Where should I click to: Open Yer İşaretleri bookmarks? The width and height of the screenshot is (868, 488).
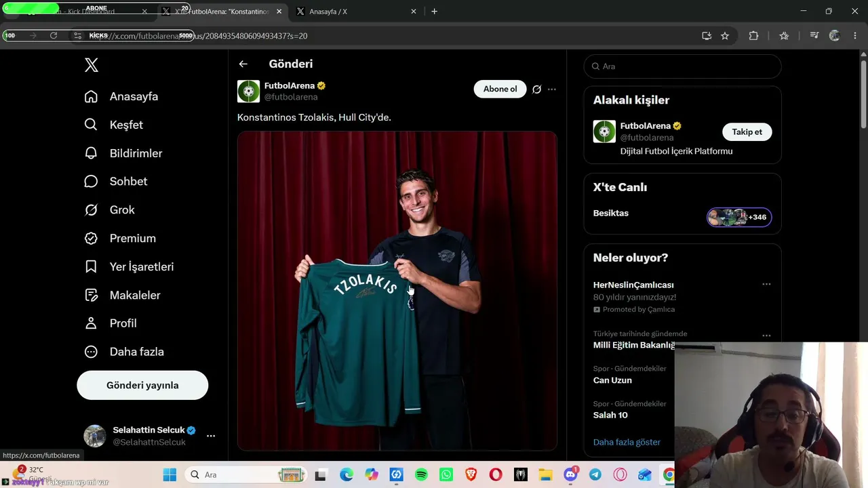tap(129, 267)
